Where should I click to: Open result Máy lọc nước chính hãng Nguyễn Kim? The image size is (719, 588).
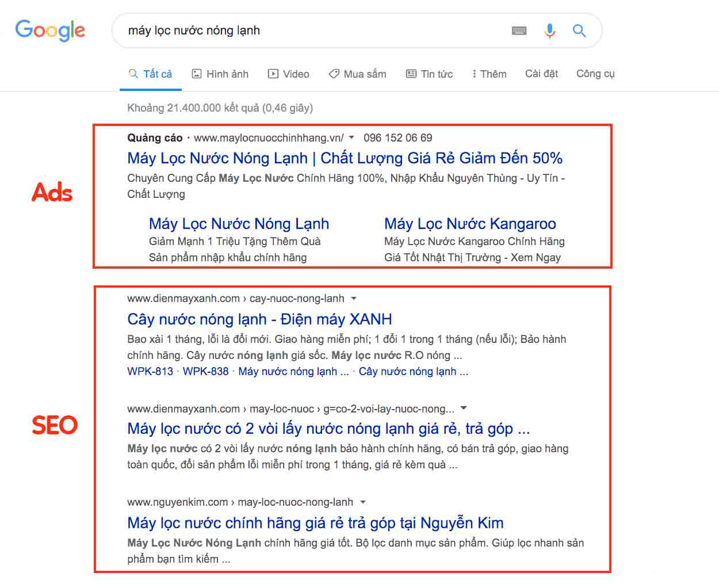(x=315, y=523)
